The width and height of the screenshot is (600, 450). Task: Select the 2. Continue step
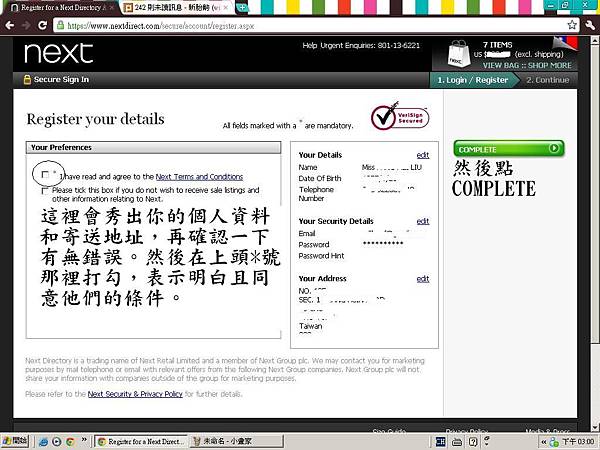(548, 80)
